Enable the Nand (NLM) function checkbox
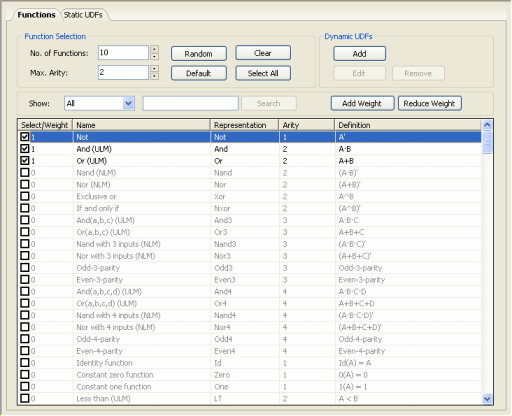512x416 pixels. pyautogui.click(x=25, y=173)
